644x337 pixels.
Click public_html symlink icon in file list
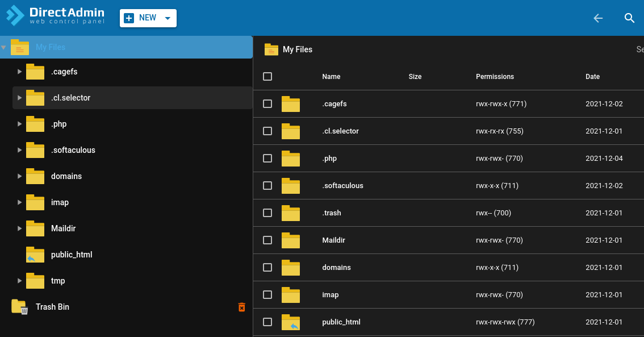(x=290, y=322)
